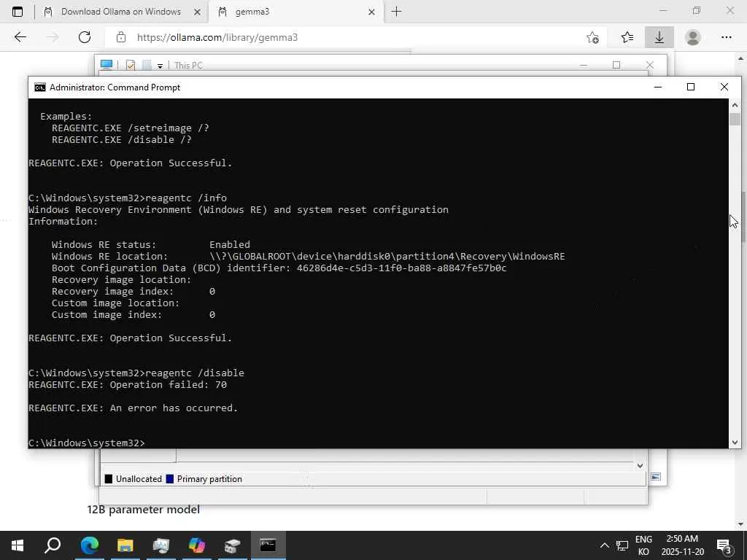Add this page to favorites
The image size is (747, 560).
pos(592,37)
